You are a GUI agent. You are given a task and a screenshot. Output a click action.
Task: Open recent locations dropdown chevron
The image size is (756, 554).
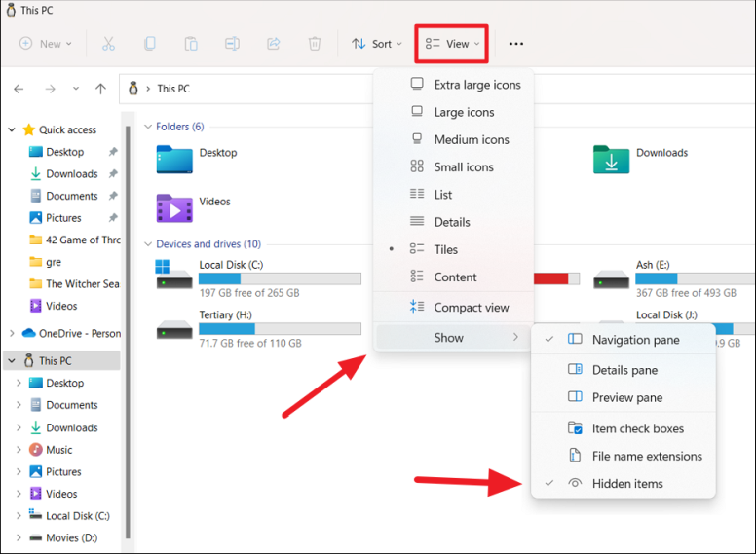tap(76, 89)
